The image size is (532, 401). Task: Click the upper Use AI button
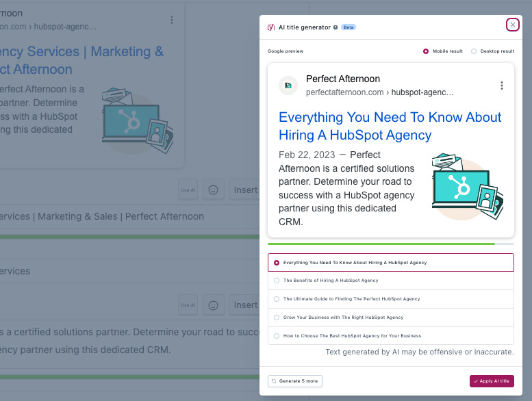click(x=188, y=190)
